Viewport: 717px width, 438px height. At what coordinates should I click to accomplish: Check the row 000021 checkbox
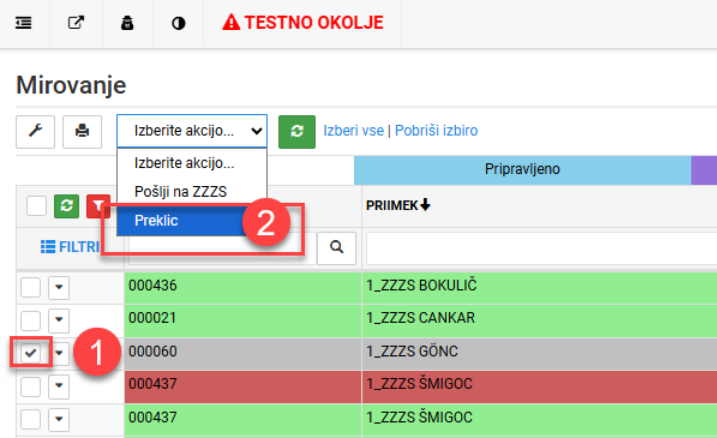point(31,320)
